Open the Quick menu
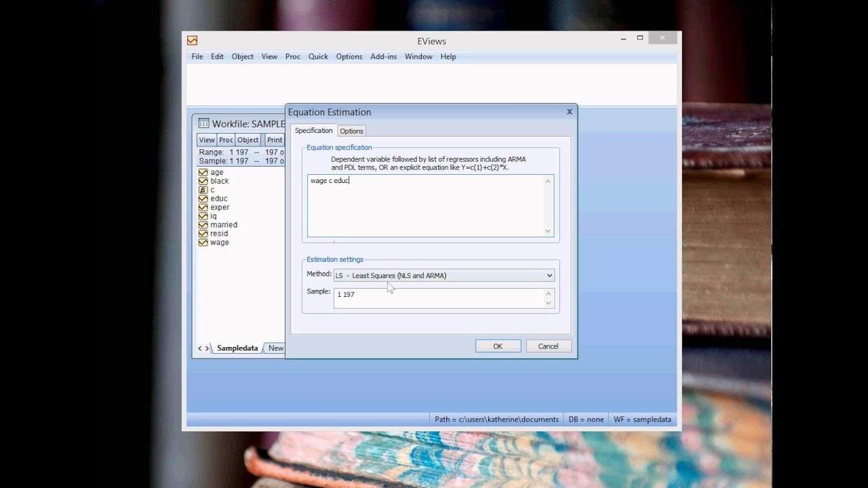 click(318, 57)
